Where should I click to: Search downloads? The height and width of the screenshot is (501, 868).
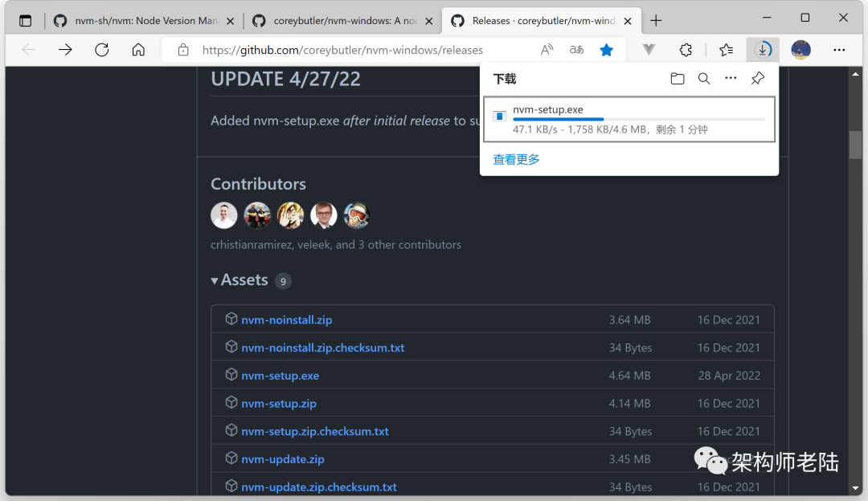[704, 79]
